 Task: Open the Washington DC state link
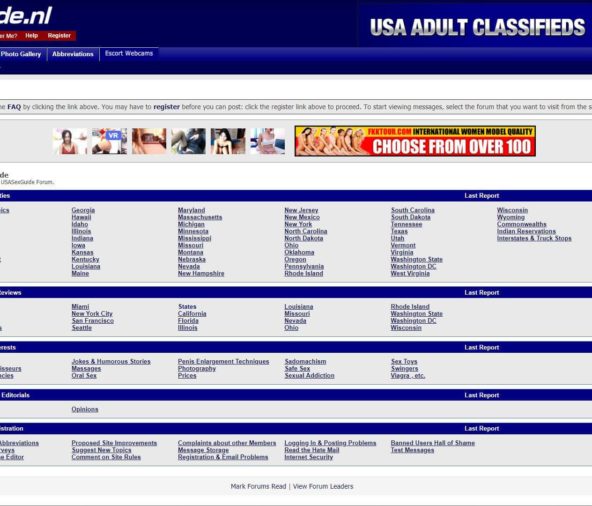(x=413, y=267)
